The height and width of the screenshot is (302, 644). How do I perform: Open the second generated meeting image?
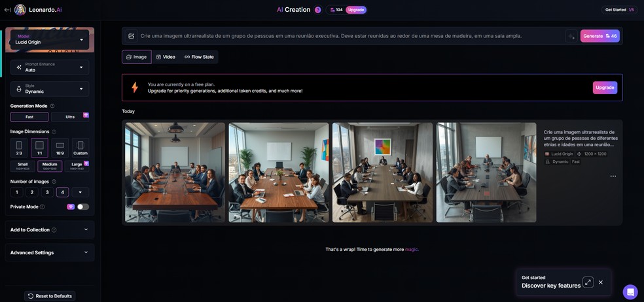pyautogui.click(x=279, y=173)
